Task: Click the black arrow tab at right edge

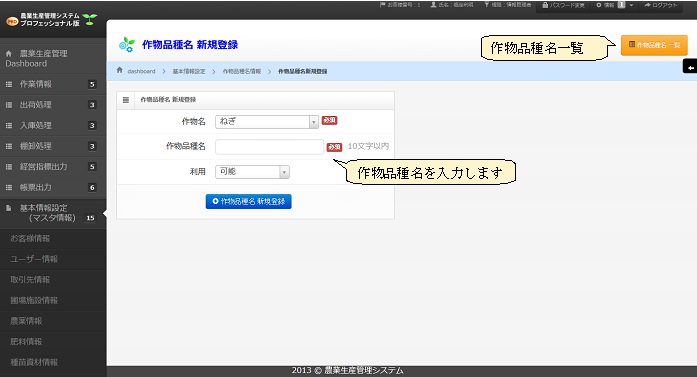Action: (x=690, y=67)
